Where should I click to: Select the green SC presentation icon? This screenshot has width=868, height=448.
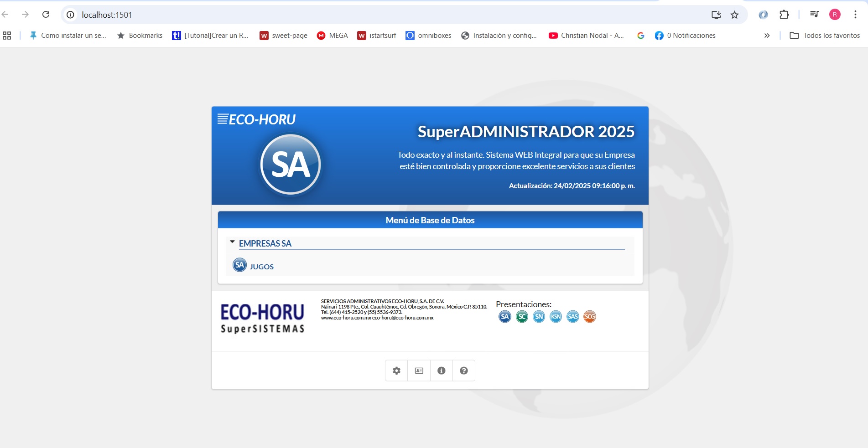(521, 316)
